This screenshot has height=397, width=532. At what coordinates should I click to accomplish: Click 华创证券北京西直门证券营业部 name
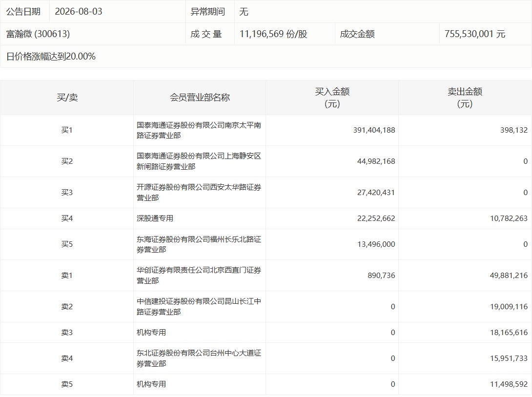pos(199,276)
